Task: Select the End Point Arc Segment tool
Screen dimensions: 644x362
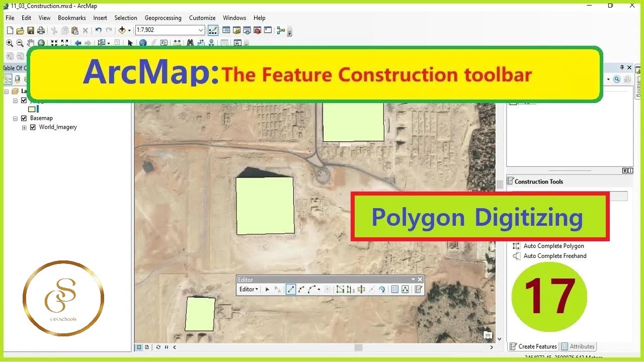Action: point(301,289)
